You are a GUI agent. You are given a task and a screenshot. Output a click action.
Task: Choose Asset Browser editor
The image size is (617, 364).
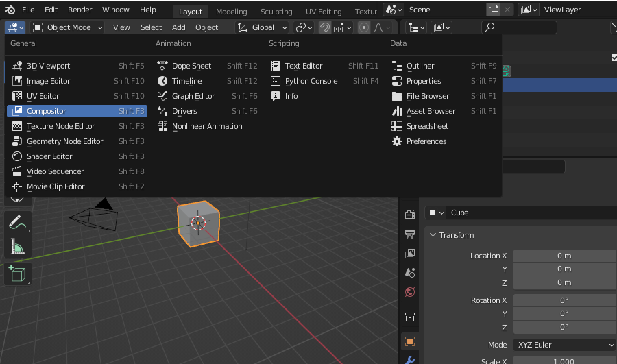pyautogui.click(x=444, y=111)
